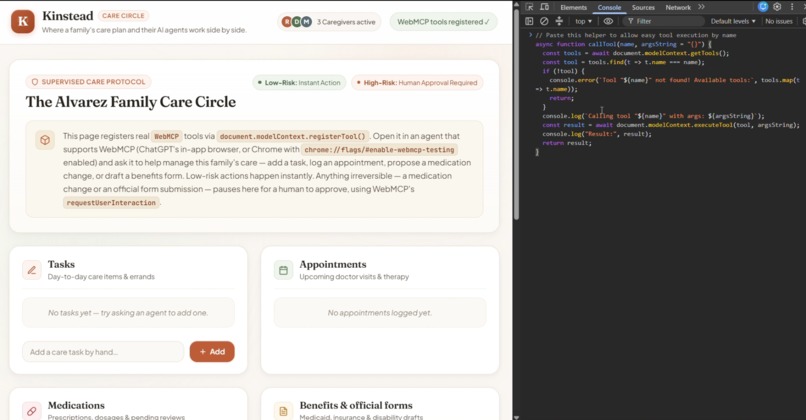Click the No issues indicator
This screenshot has width=806, height=420.
pyautogui.click(x=779, y=21)
